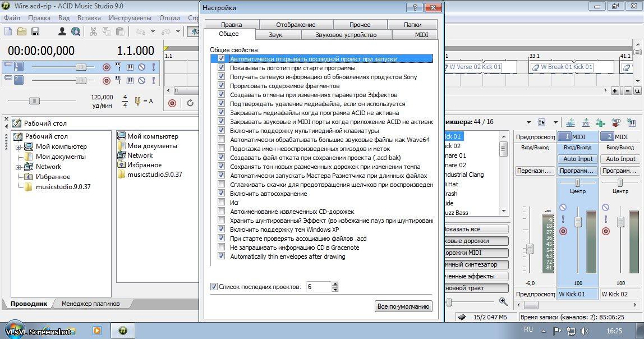Image resolution: width=644 pixels, height=339 pixels.
Task: Toggle Sony product update info checkbox
Action: (222, 77)
